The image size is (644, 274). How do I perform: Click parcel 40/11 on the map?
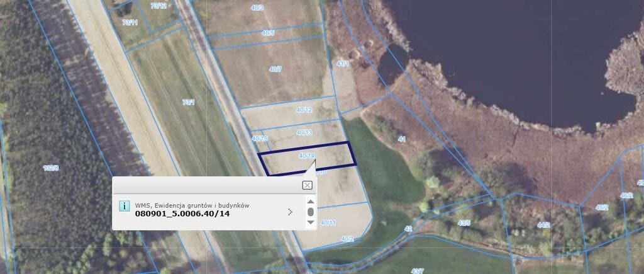coord(328,222)
